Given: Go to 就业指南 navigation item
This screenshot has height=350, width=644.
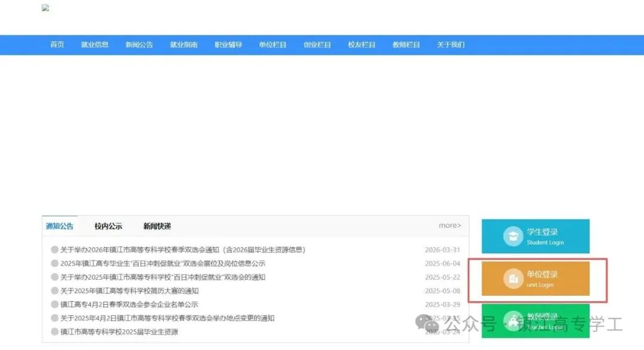Looking at the screenshot, I should coord(184,45).
